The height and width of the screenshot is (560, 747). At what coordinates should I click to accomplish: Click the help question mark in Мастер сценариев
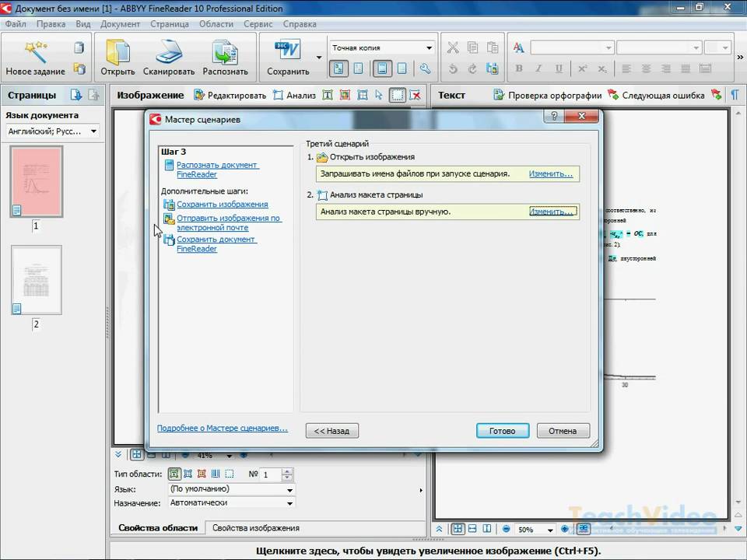pyautogui.click(x=554, y=116)
